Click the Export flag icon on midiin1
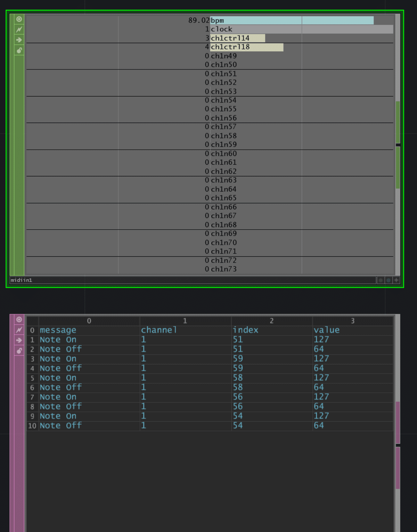This screenshot has height=532, width=417. 19,40
